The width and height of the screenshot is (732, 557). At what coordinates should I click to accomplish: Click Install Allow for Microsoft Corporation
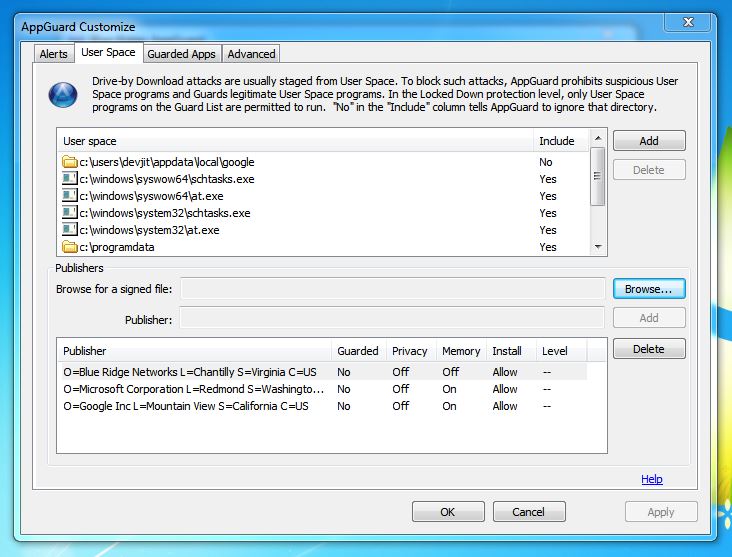click(505, 389)
